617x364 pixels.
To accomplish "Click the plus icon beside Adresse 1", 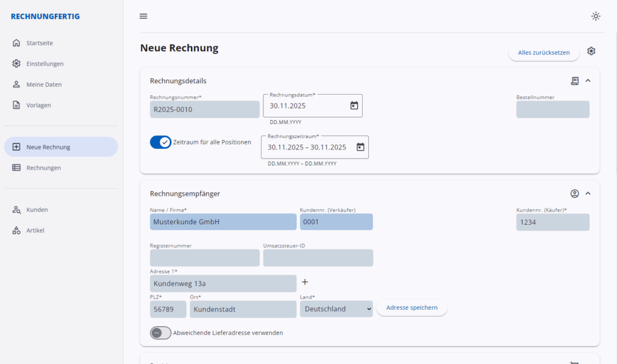I will coord(305,282).
